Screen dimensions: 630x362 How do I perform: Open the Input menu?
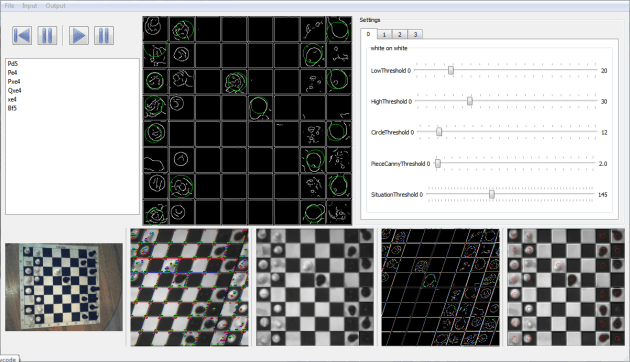pos(30,6)
